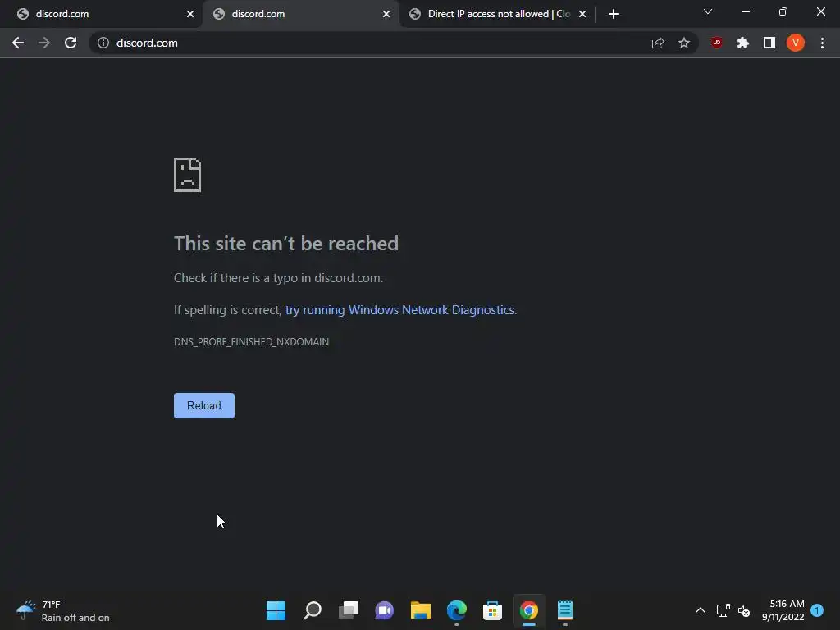
Task: Toggle the browser side panel icon
Action: pyautogui.click(x=769, y=43)
